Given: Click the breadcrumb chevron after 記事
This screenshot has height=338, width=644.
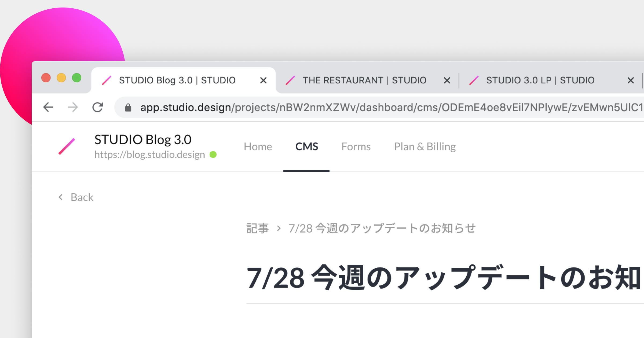Looking at the screenshot, I should click(x=279, y=228).
